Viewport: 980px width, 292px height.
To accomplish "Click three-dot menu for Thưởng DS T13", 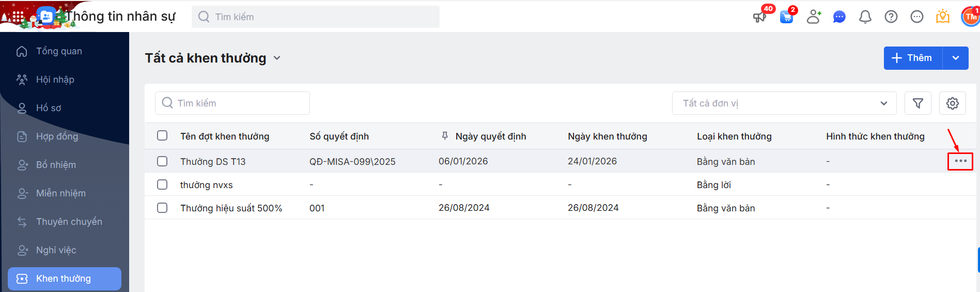I will (960, 161).
